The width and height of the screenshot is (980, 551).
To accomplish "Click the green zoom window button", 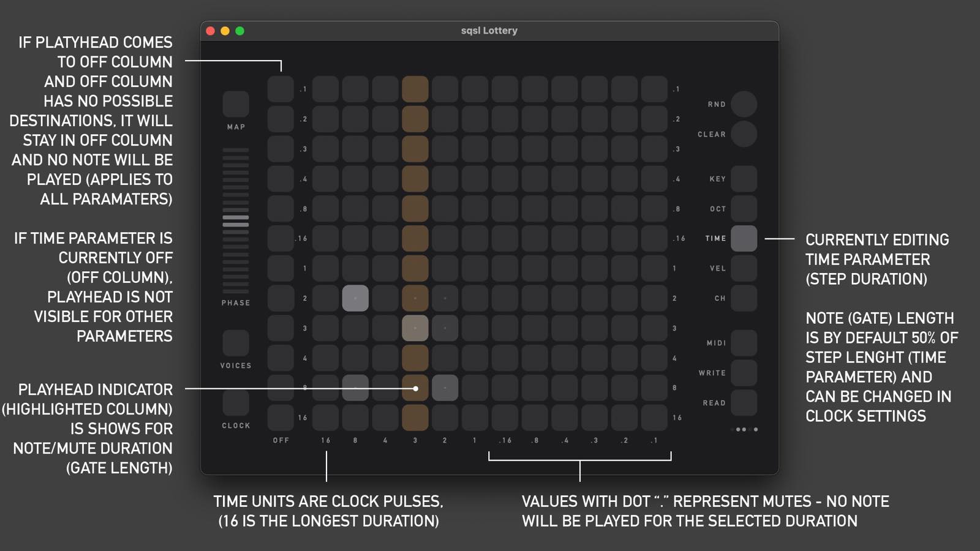I will coord(240,31).
